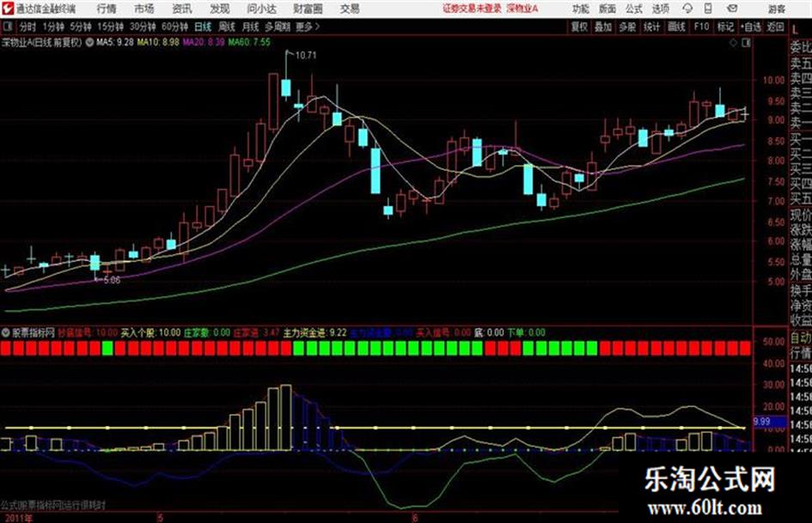Switch to the 60分钟 period tab
The width and height of the screenshot is (812, 523).
[174, 27]
